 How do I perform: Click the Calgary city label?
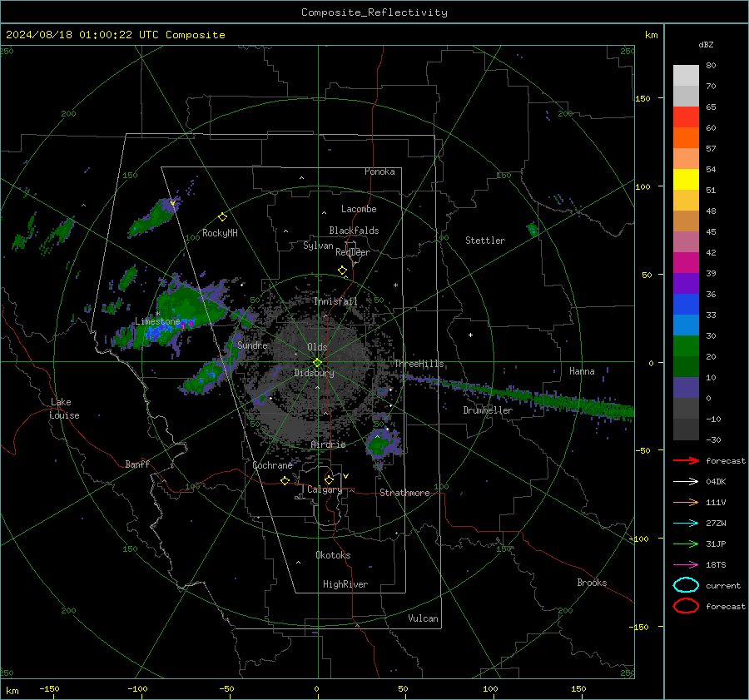point(325,489)
